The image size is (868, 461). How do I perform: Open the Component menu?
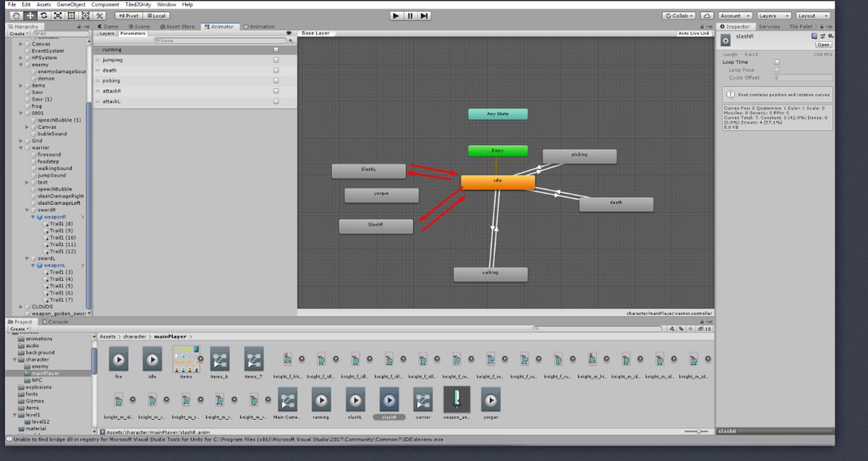106,4
